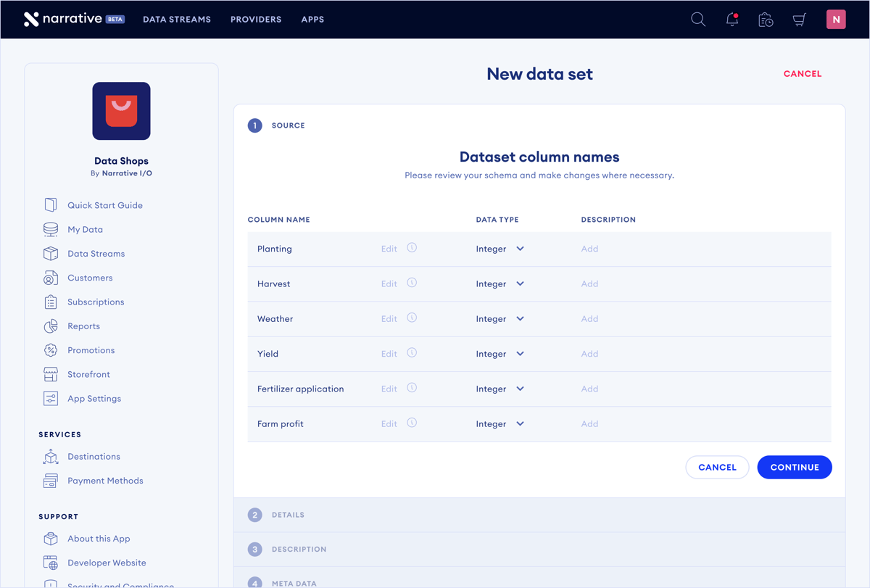The width and height of the screenshot is (870, 588).
Task: Open Destinations under Services
Action: click(x=94, y=457)
